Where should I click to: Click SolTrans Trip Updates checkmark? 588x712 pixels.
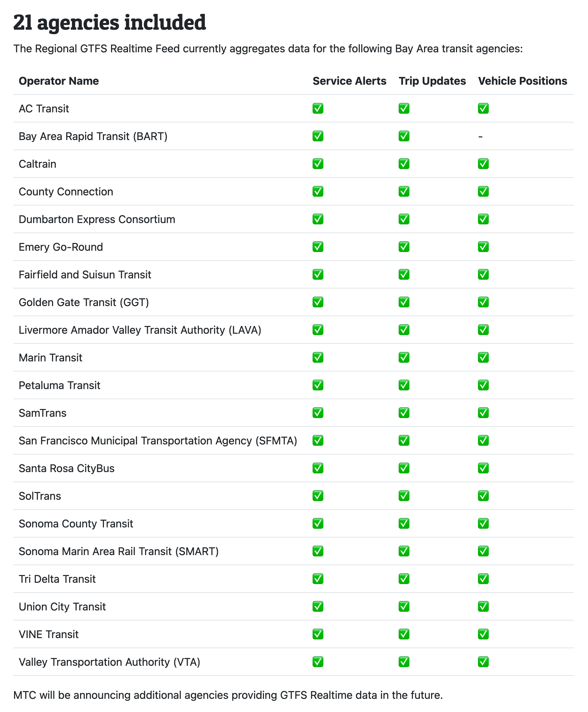point(404,496)
